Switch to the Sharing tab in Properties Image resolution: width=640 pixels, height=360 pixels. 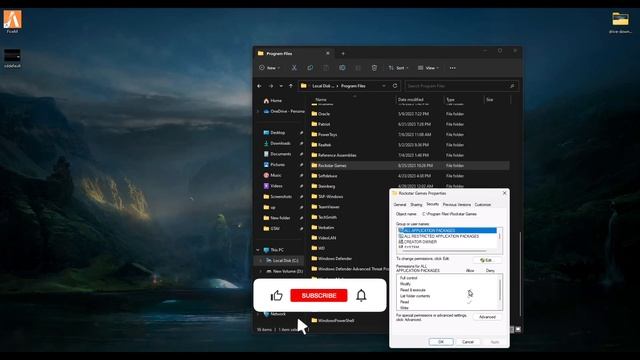click(x=416, y=204)
